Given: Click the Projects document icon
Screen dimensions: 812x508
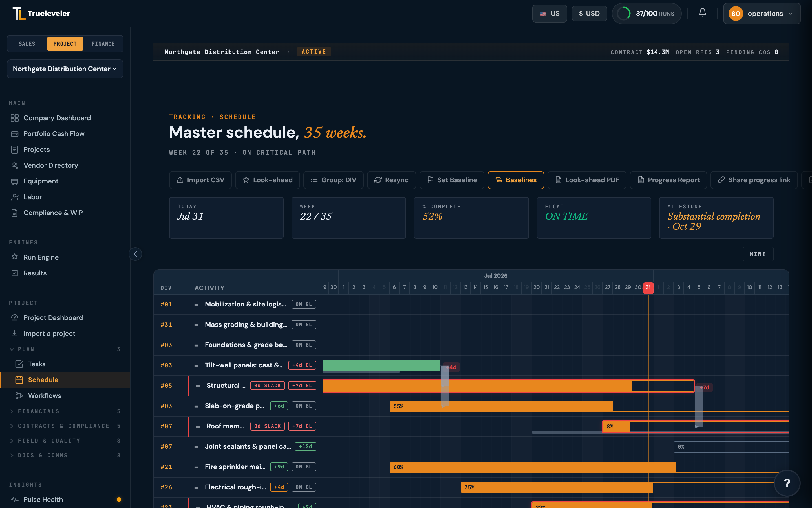Looking at the screenshot, I should 14,150.
